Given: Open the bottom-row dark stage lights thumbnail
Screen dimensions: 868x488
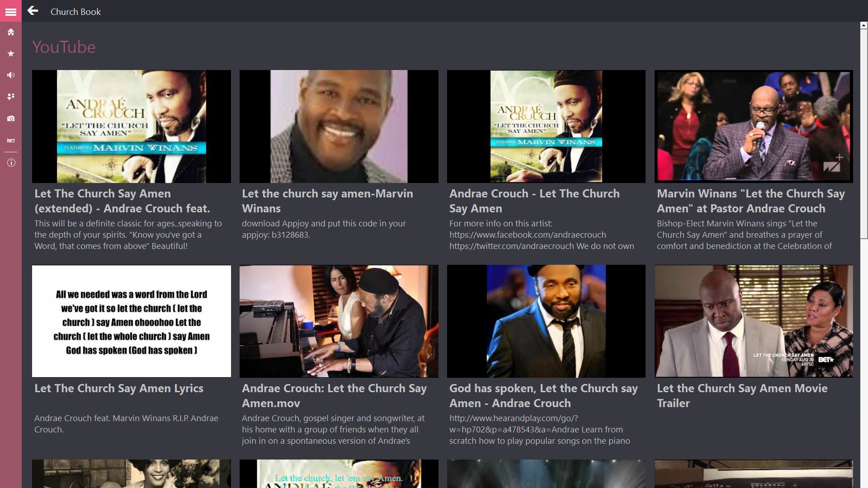Looking at the screenshot, I should [x=546, y=474].
